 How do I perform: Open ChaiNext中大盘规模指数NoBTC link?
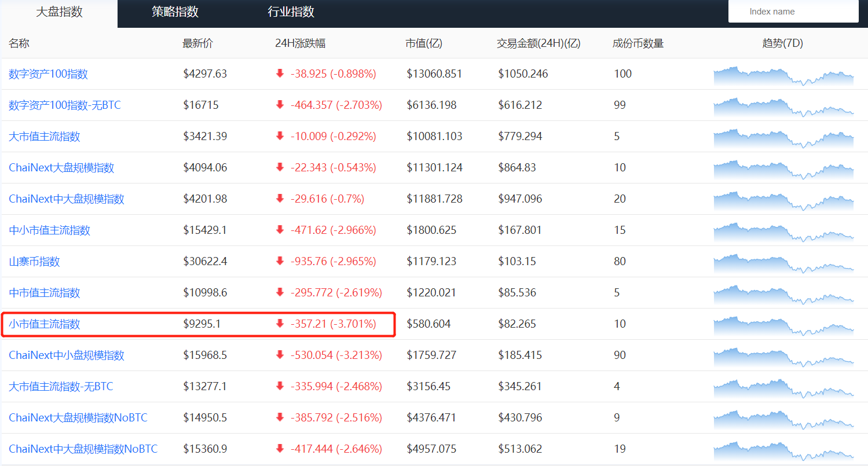click(x=83, y=449)
